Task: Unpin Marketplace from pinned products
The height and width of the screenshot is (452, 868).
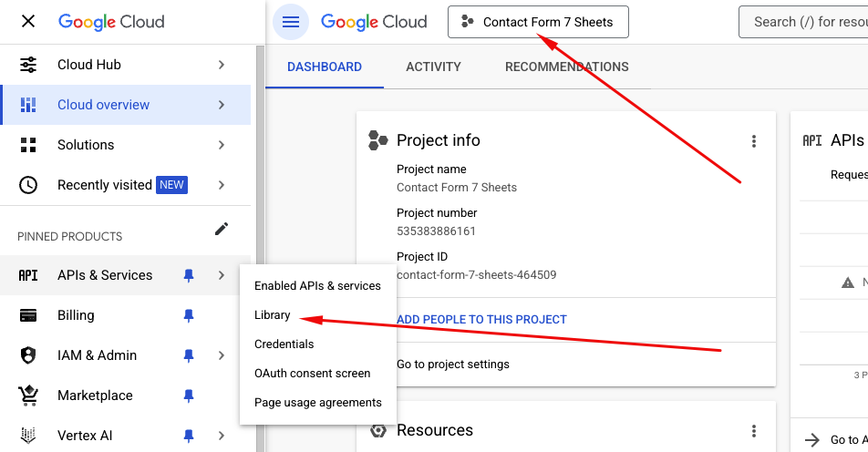Action: [189, 395]
